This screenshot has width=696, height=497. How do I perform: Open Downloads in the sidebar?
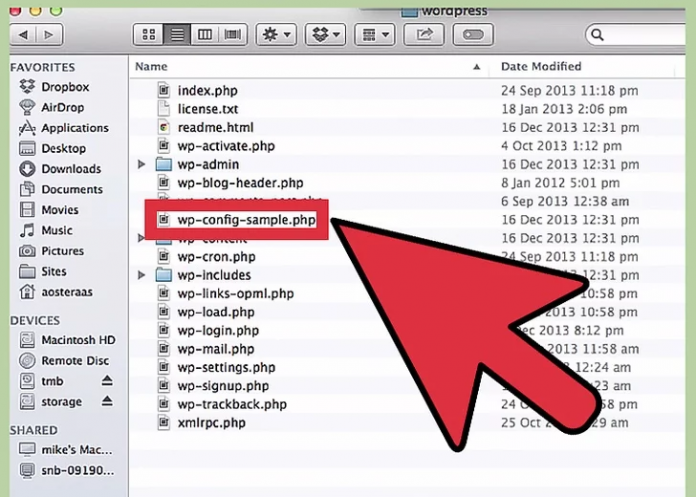(x=70, y=169)
